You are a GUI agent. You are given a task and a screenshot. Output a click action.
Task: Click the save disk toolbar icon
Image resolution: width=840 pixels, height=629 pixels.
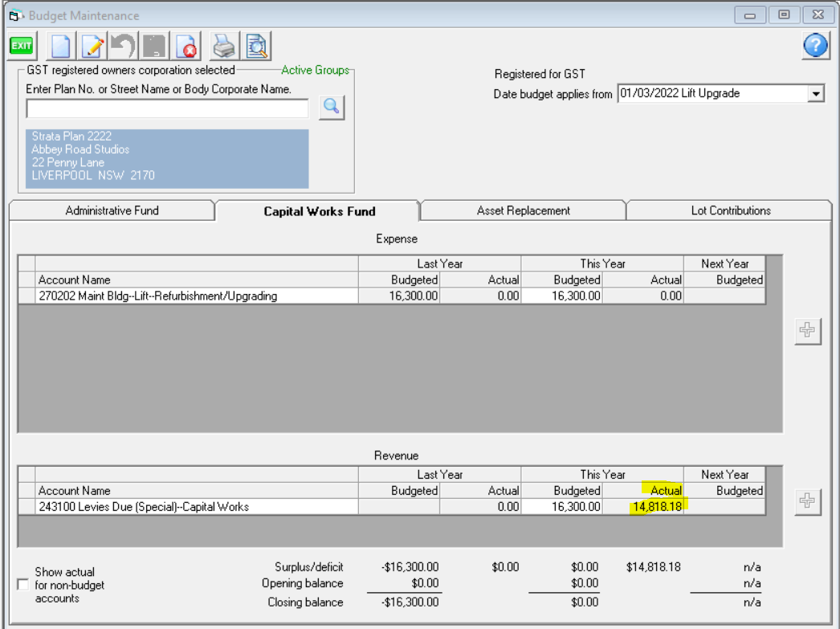(155, 47)
